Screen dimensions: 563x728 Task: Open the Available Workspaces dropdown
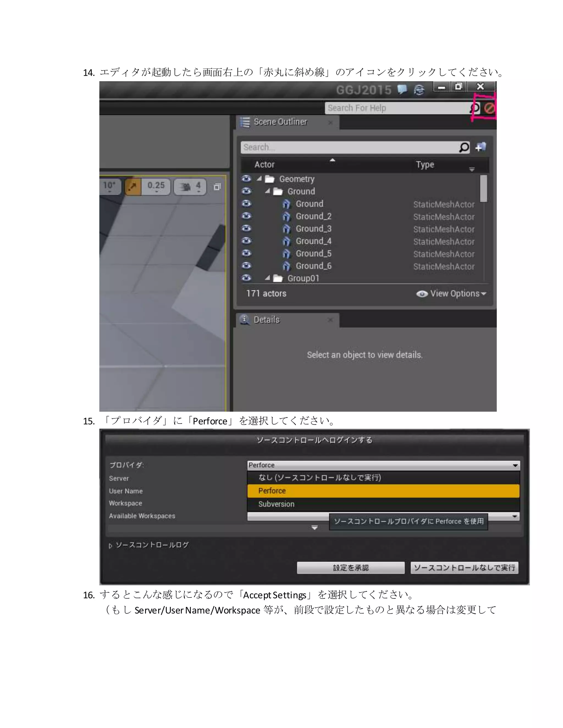click(x=383, y=516)
